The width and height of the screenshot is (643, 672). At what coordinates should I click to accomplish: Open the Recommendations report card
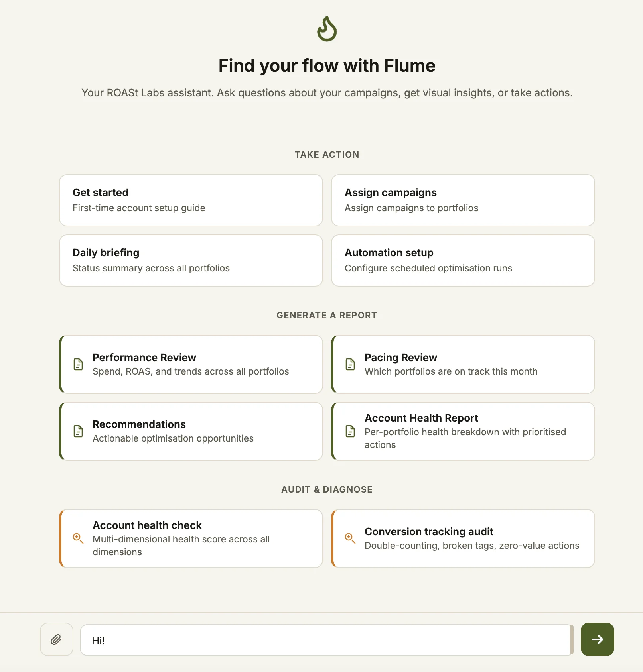click(x=191, y=431)
